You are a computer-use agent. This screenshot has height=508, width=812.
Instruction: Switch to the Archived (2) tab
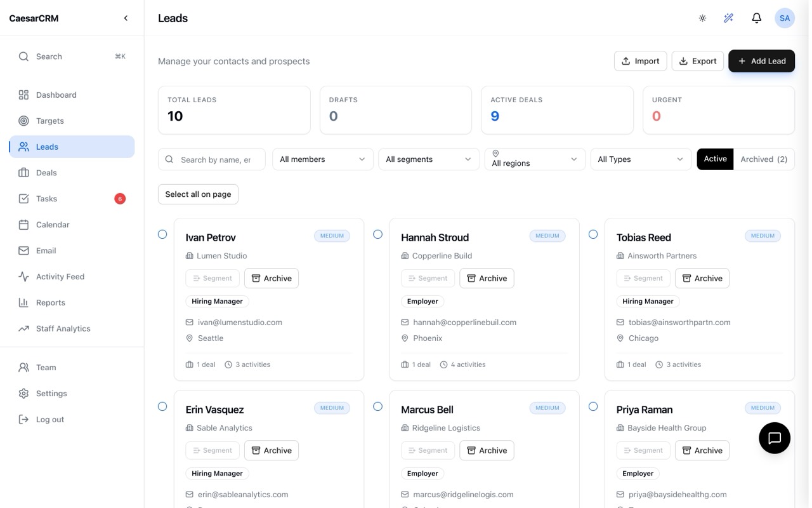[x=764, y=159]
